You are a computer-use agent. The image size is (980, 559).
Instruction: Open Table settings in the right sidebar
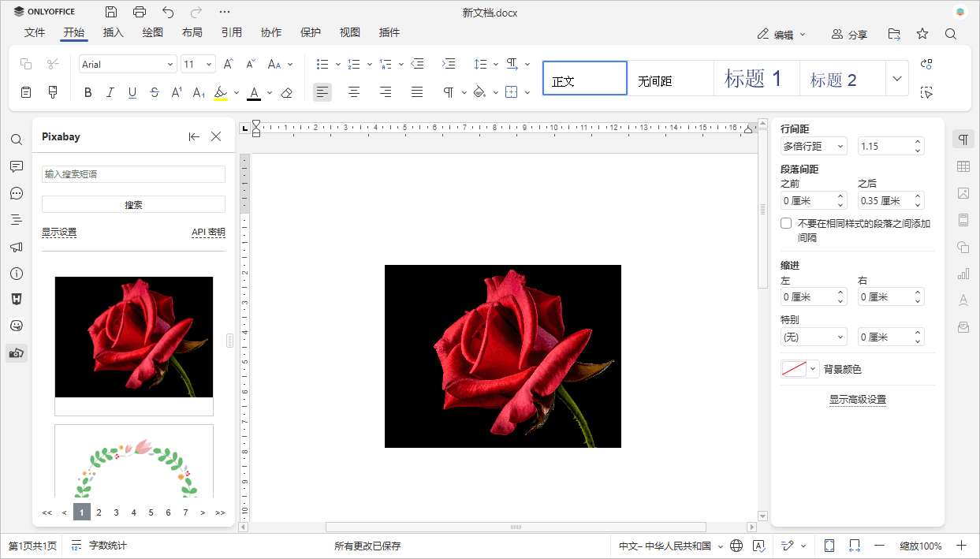963,166
